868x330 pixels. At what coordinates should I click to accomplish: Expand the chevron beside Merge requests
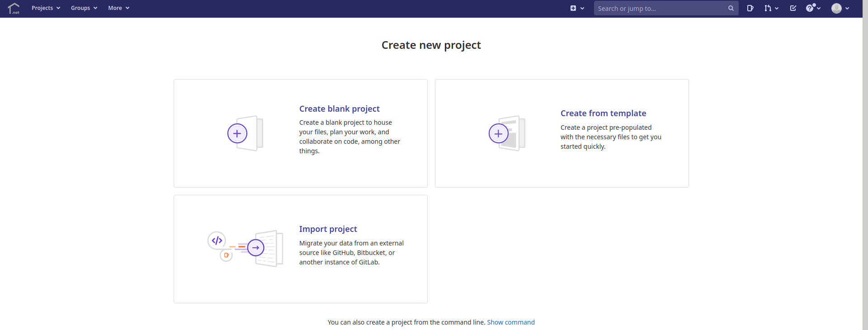[777, 8]
